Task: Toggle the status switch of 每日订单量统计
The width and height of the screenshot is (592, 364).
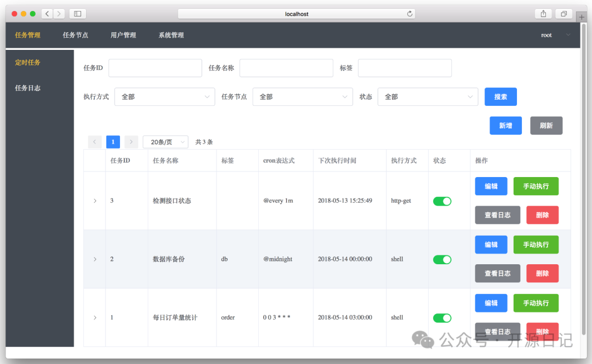Action: coord(442,317)
